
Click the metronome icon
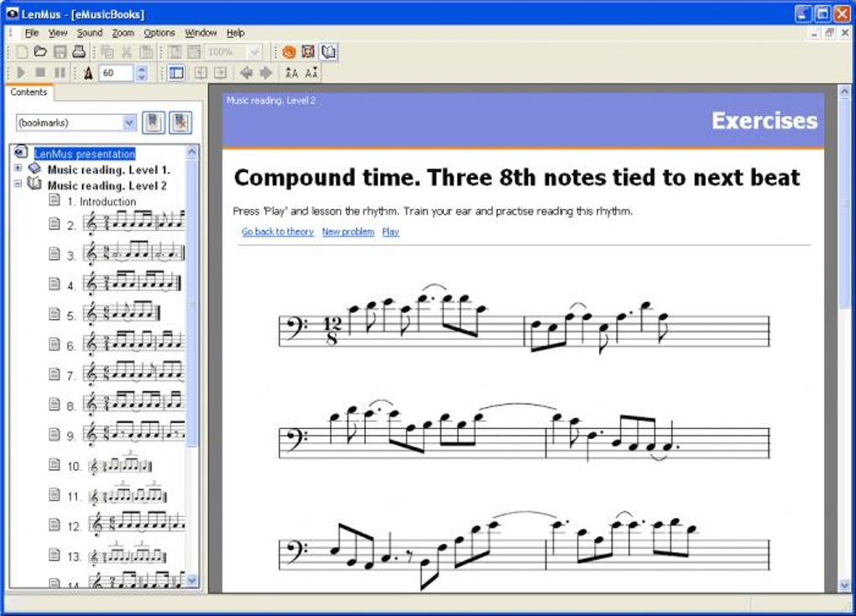tap(88, 73)
